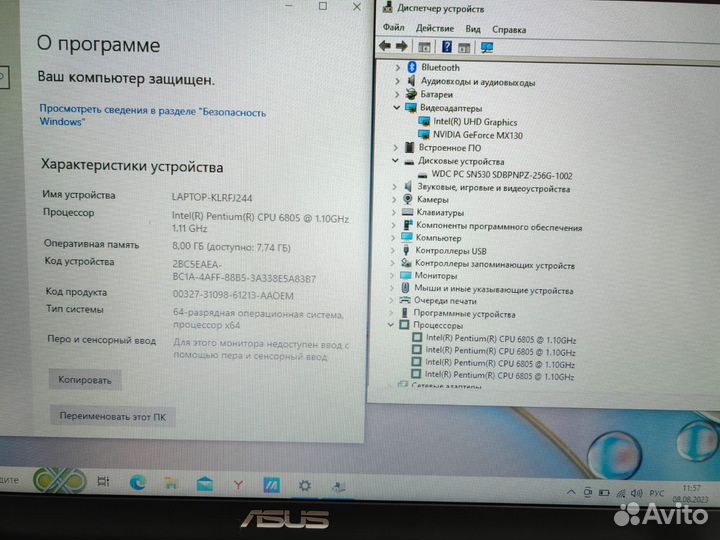This screenshot has height=540, width=720.
Task: Collapse the Процессоры category
Action: pos(391,325)
